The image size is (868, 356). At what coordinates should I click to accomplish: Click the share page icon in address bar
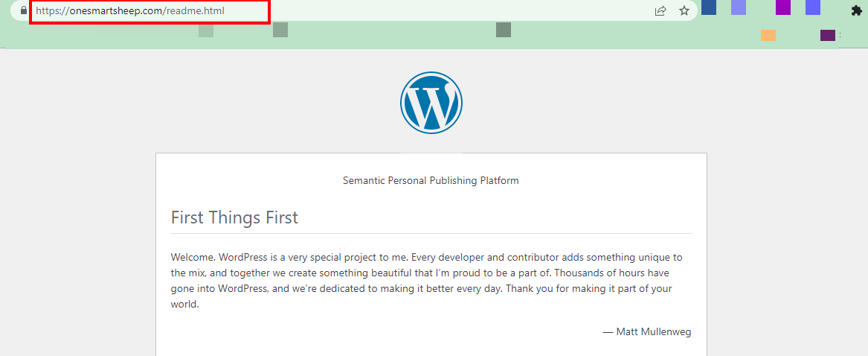[x=660, y=10]
